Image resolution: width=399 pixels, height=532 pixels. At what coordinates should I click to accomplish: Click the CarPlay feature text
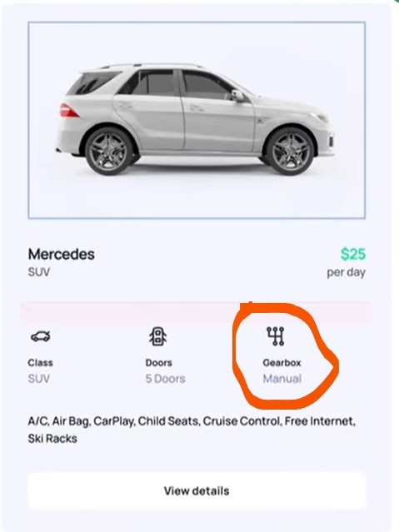click(x=114, y=422)
